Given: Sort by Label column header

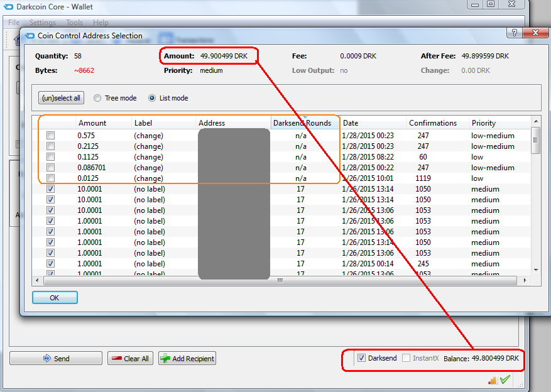Looking at the screenshot, I should pyautogui.click(x=163, y=123).
